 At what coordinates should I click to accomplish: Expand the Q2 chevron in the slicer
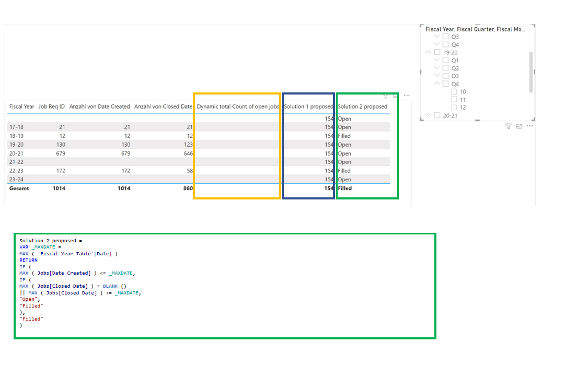(x=436, y=68)
